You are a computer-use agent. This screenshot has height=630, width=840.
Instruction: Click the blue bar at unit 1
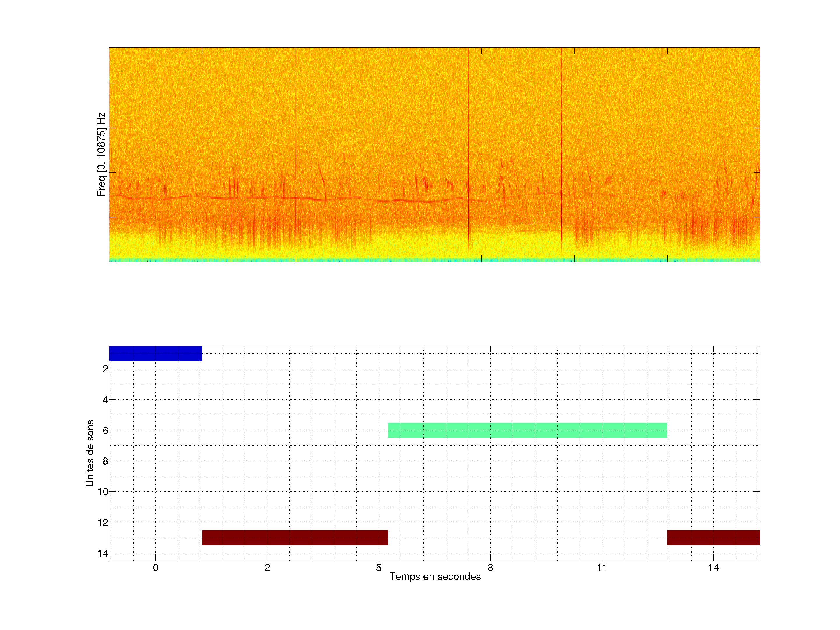pos(155,353)
